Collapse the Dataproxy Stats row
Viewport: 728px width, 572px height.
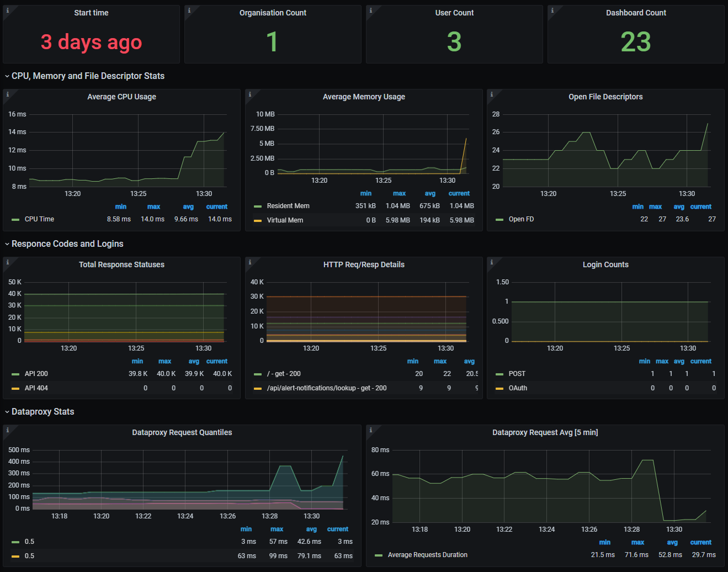[42, 412]
